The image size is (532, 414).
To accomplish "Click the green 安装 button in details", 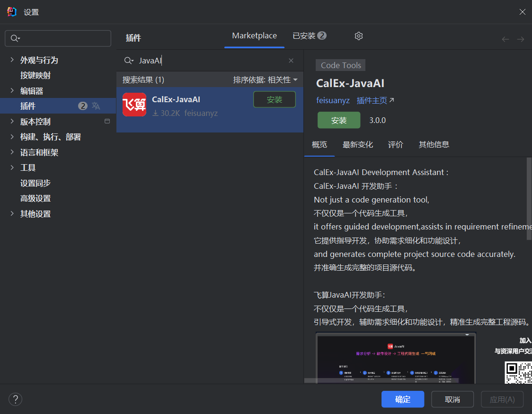I will (x=338, y=120).
